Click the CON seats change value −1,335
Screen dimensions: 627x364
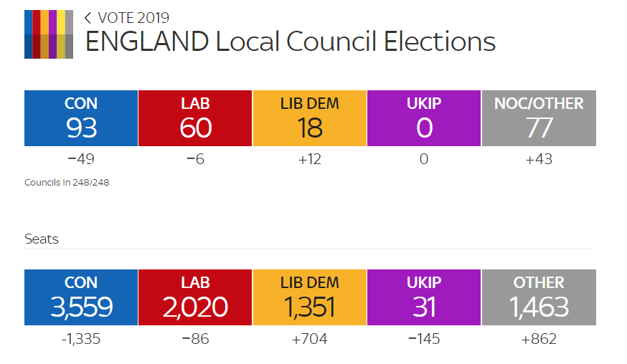tap(81, 339)
